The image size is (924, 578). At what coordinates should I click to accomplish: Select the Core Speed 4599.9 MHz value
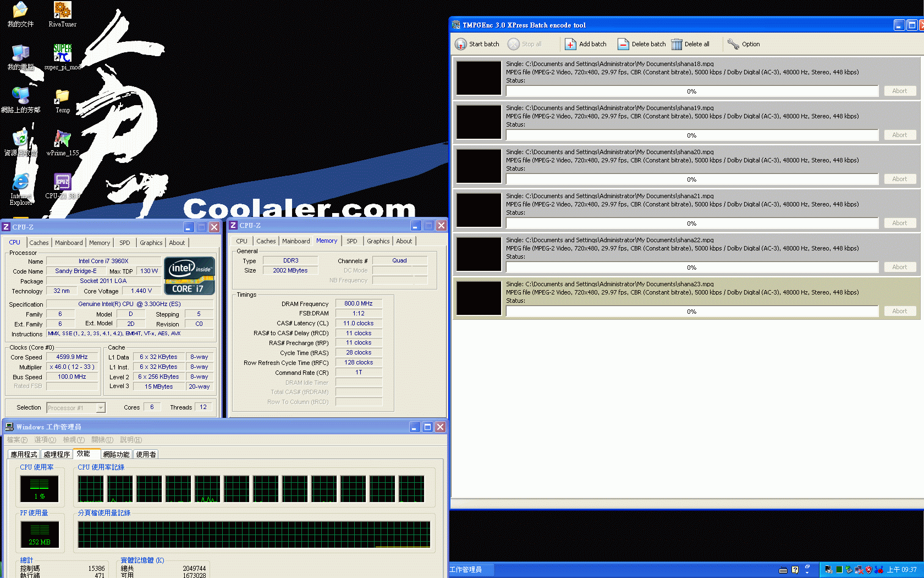(72, 357)
